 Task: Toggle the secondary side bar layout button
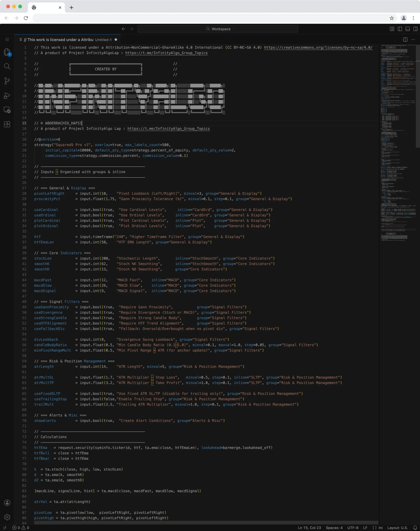[415, 29]
